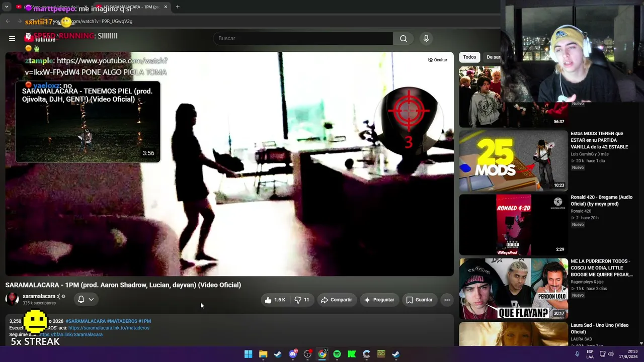Open 'Ronald 420 - Bregame (Audio Oficial)' title

601,201
